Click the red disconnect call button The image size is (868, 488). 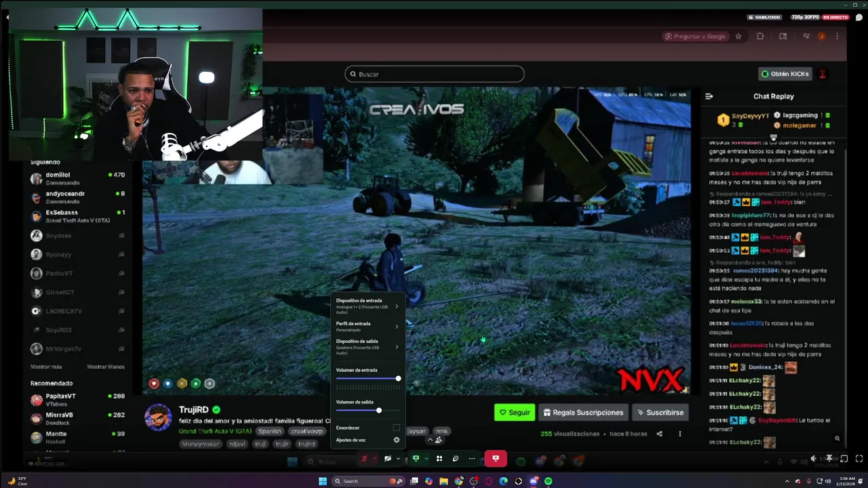496,459
